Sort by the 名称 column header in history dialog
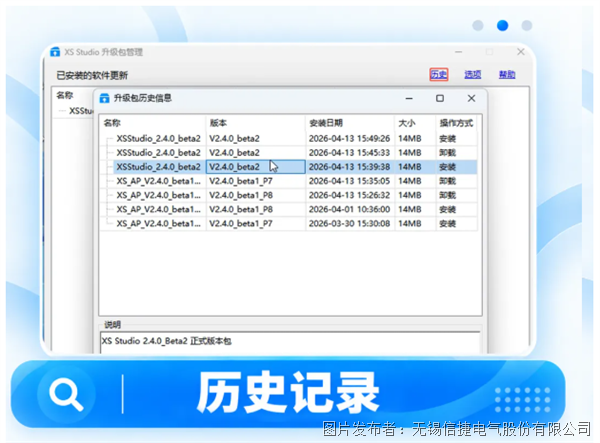 coord(153,123)
